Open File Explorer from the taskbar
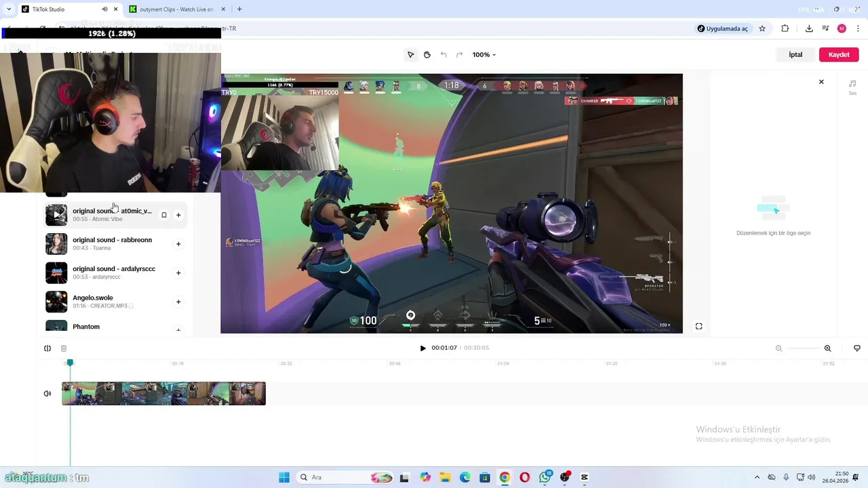Image resolution: width=868 pixels, height=488 pixels. click(445, 477)
